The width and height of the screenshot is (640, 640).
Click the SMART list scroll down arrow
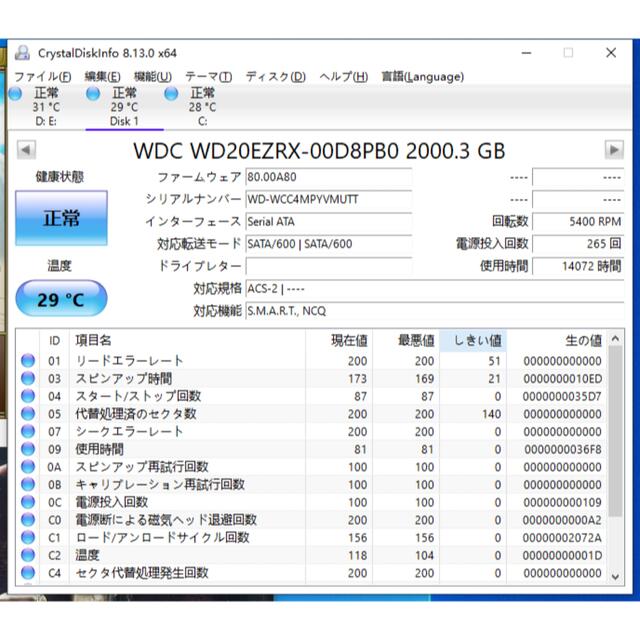(x=616, y=576)
